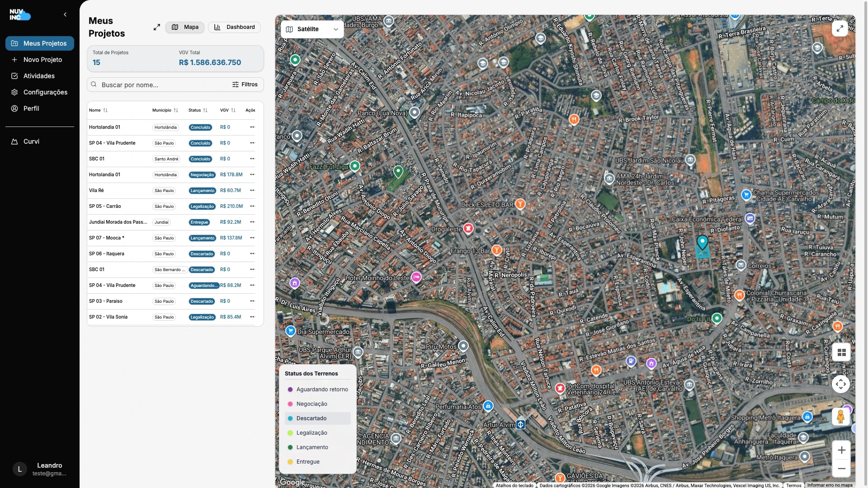
Task: Click the map camera pan control
Action: 841,384
